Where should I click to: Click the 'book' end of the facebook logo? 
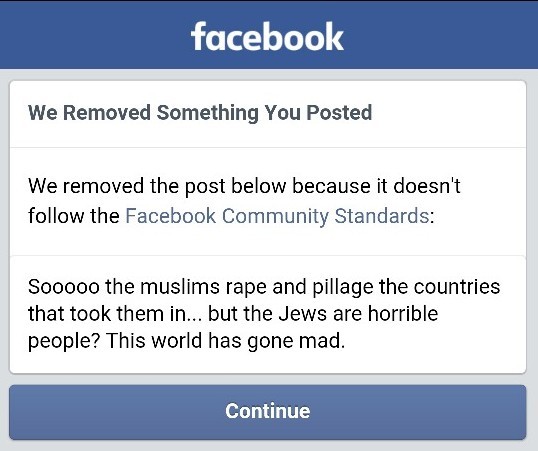(308, 37)
